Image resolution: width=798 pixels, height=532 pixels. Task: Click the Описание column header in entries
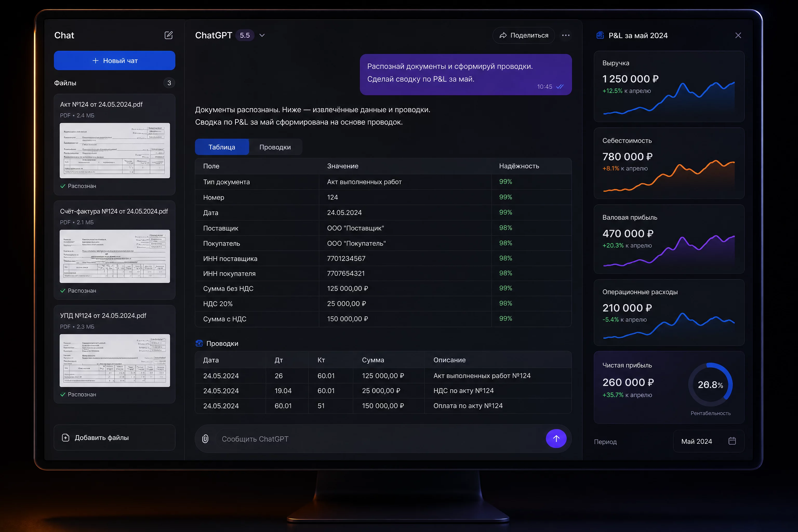pos(450,360)
